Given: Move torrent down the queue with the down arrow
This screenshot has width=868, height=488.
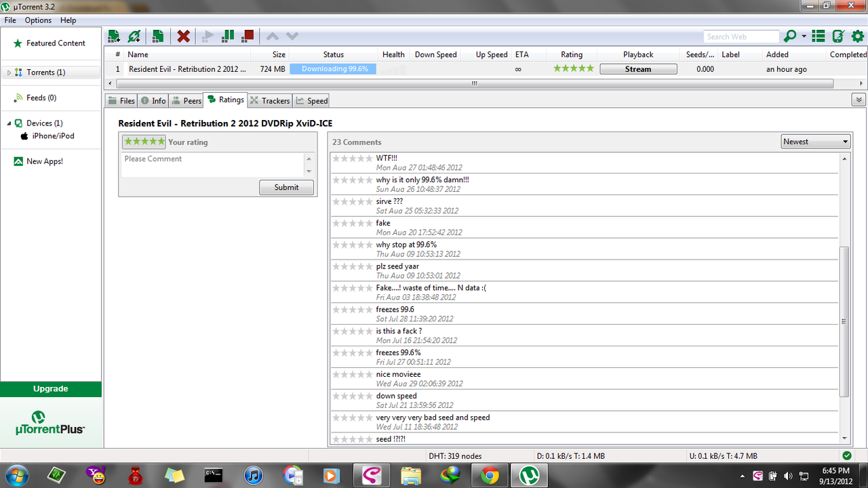Looking at the screenshot, I should (292, 36).
